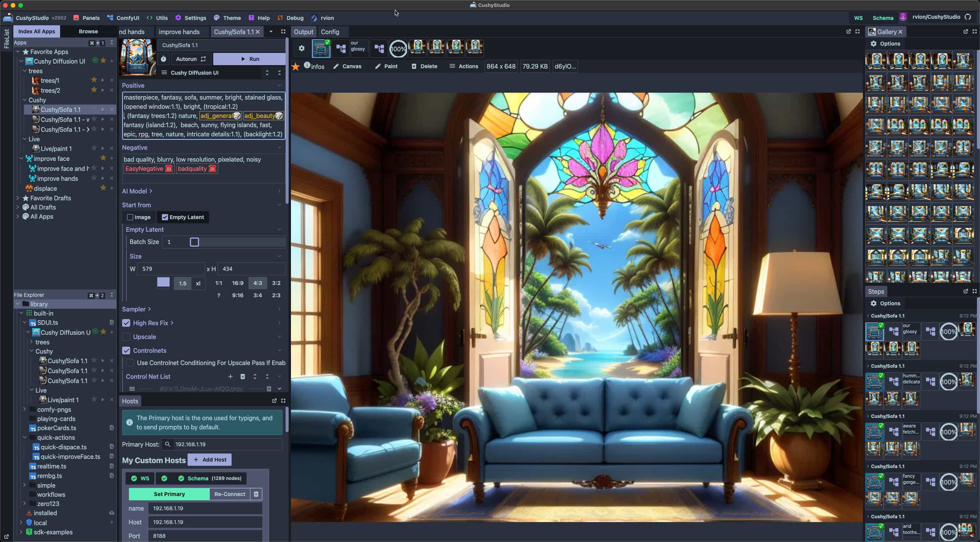Screen dimensions: 980x542
Task: Switch to the Config tab
Action: pos(330,32)
